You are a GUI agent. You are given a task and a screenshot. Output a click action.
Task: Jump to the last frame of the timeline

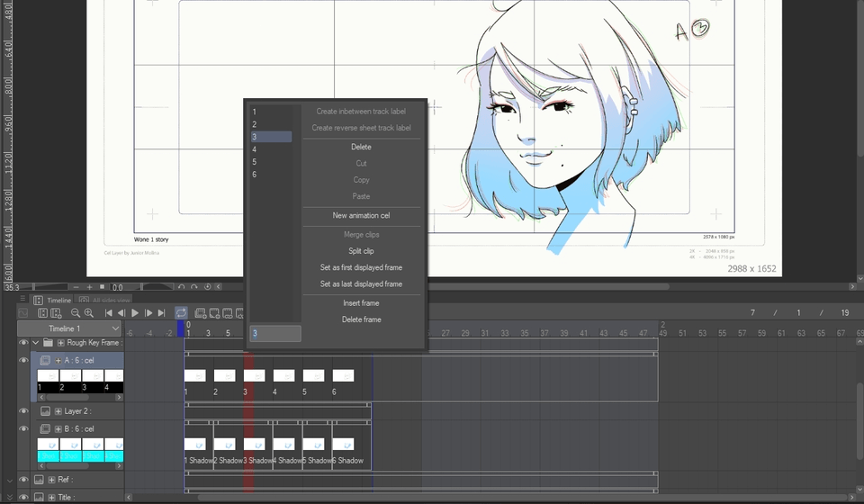tap(161, 313)
